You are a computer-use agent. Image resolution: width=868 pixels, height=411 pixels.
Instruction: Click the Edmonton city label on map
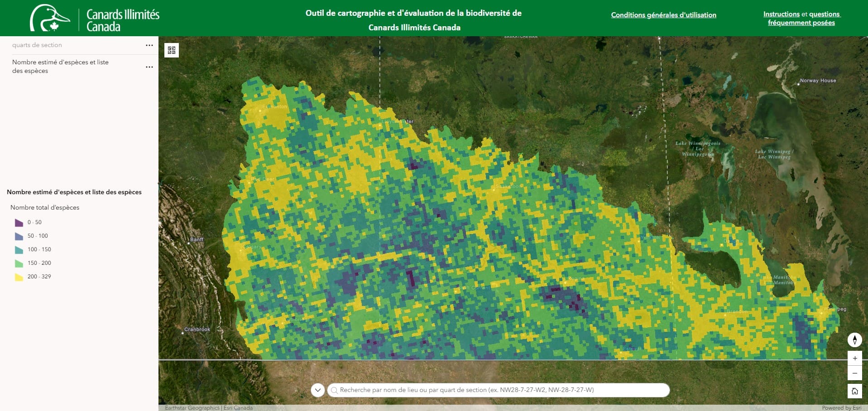tap(274, 107)
